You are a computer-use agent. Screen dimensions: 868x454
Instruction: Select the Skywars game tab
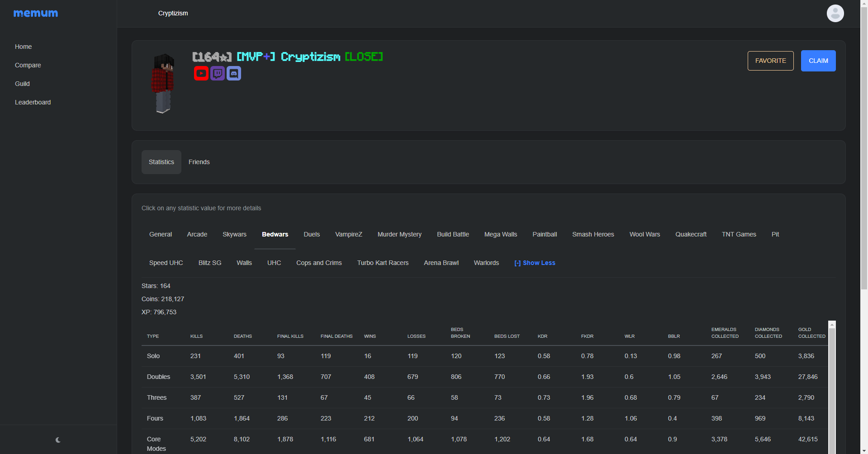(234, 234)
